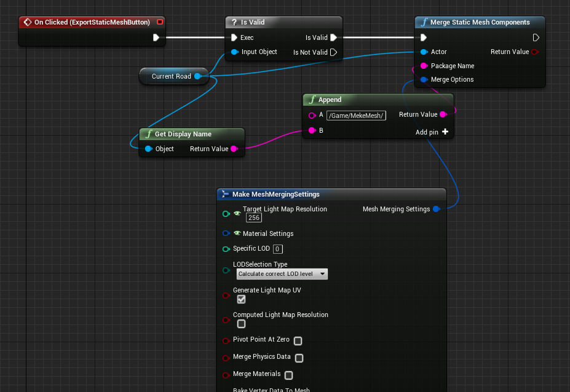Click the Current Road variable output pin
The height and width of the screenshot is (392, 570).
click(197, 76)
